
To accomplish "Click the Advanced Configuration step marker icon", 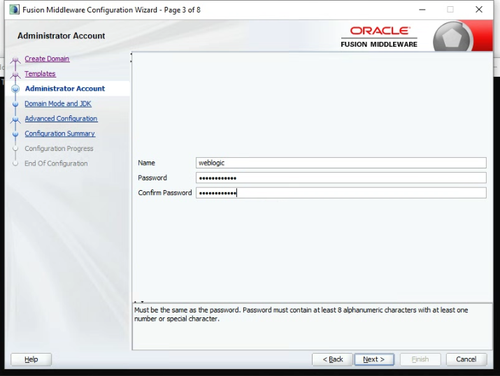I will click(x=15, y=120).
